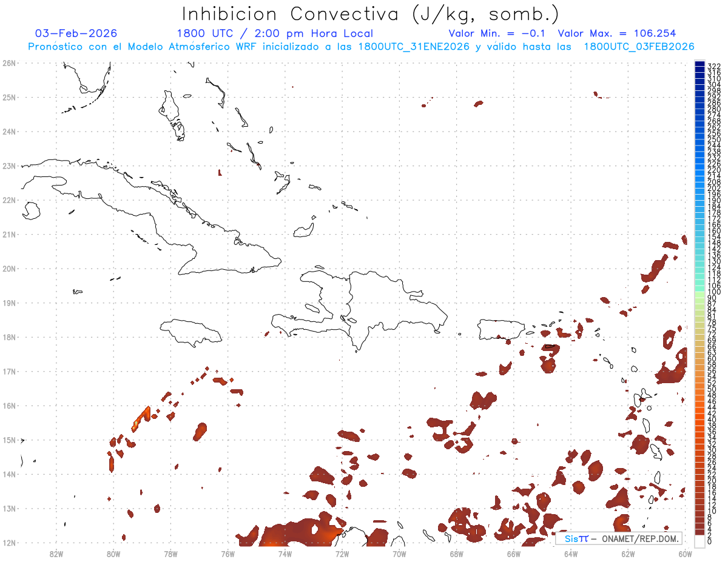
Task: Click the latitude label "26N"
Action: point(9,62)
